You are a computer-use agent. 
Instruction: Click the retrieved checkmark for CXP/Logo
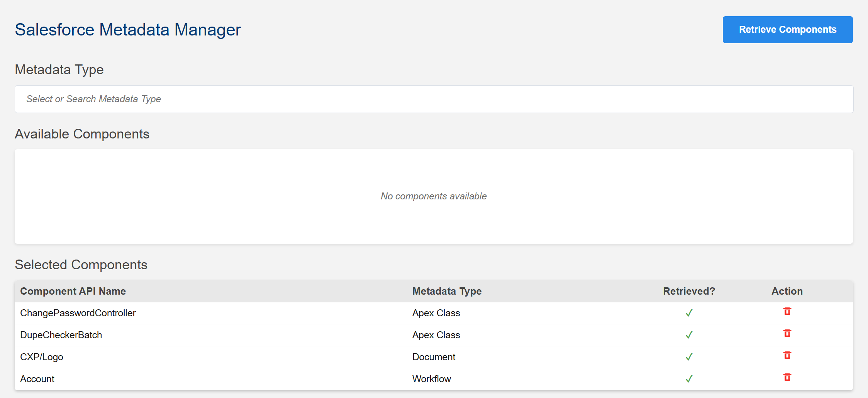click(x=689, y=357)
